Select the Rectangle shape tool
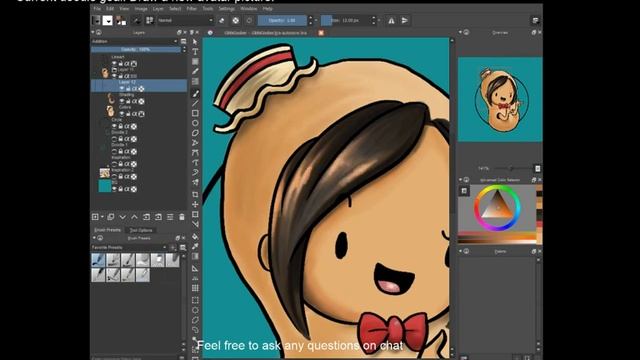Image resolution: width=640 pixels, height=360 pixels. tap(195, 113)
